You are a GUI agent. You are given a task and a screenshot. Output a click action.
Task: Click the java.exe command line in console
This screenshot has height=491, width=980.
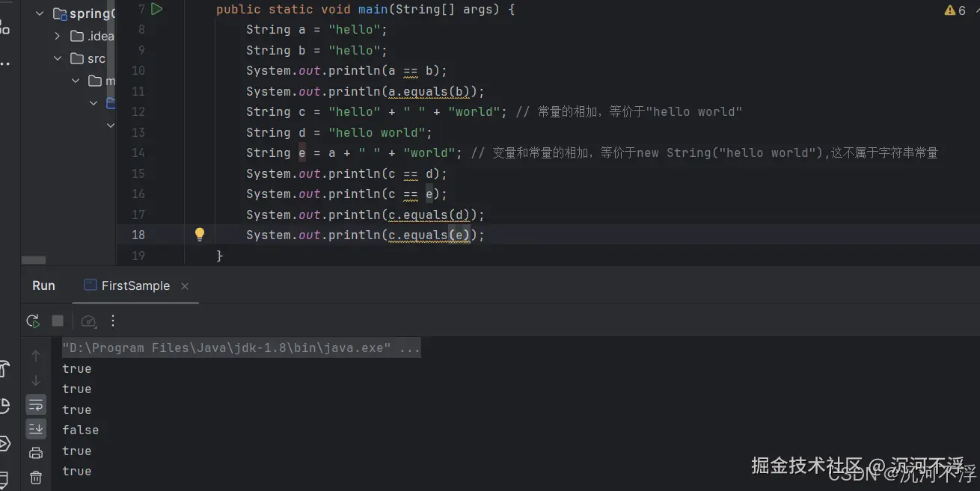click(x=241, y=348)
